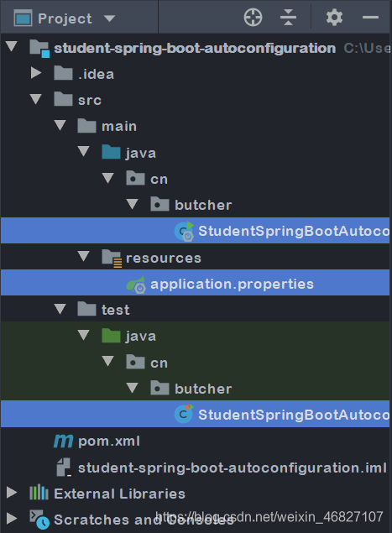This screenshot has height=533, width=392.
Task: Click the Scratches and Consoles icon
Action: [x=39, y=519]
